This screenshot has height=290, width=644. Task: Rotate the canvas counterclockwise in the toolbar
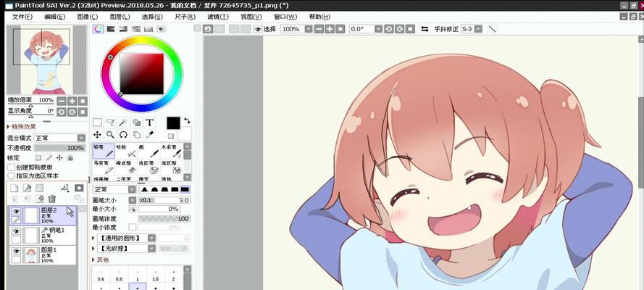point(388,29)
